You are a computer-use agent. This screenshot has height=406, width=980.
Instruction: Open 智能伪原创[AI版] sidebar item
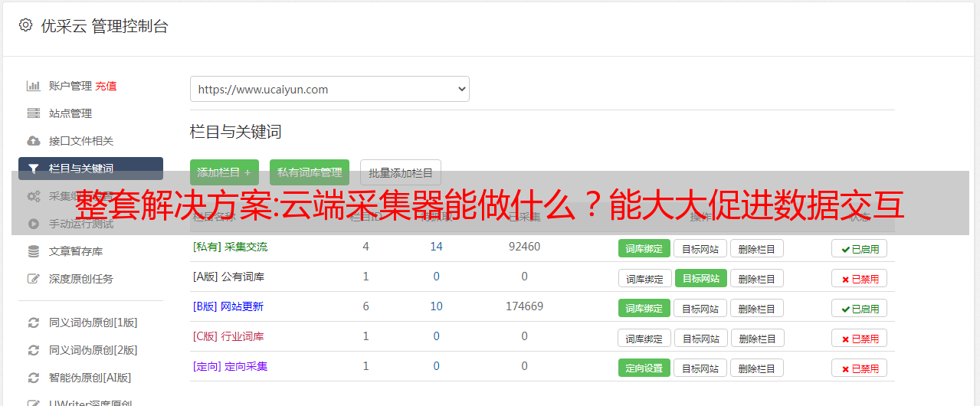pyautogui.click(x=90, y=378)
